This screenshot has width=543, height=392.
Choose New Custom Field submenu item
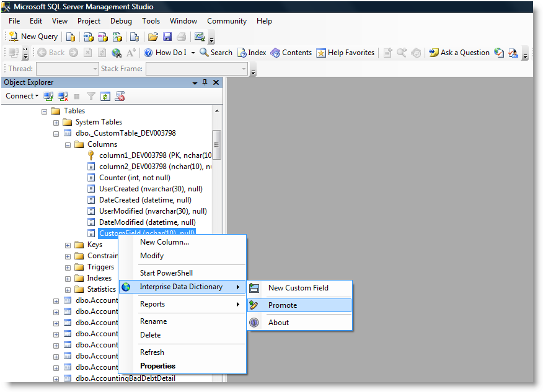point(298,288)
